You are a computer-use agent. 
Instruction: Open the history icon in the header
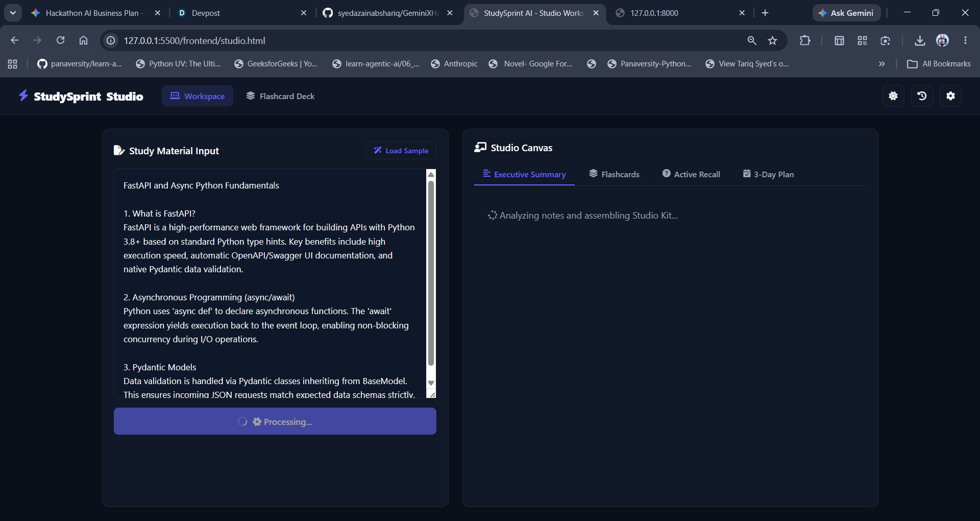click(x=922, y=96)
